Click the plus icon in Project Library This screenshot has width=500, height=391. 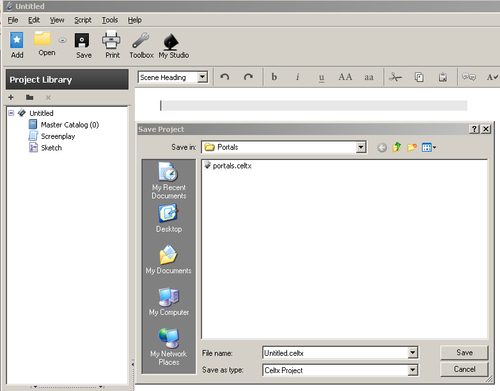[x=11, y=97]
